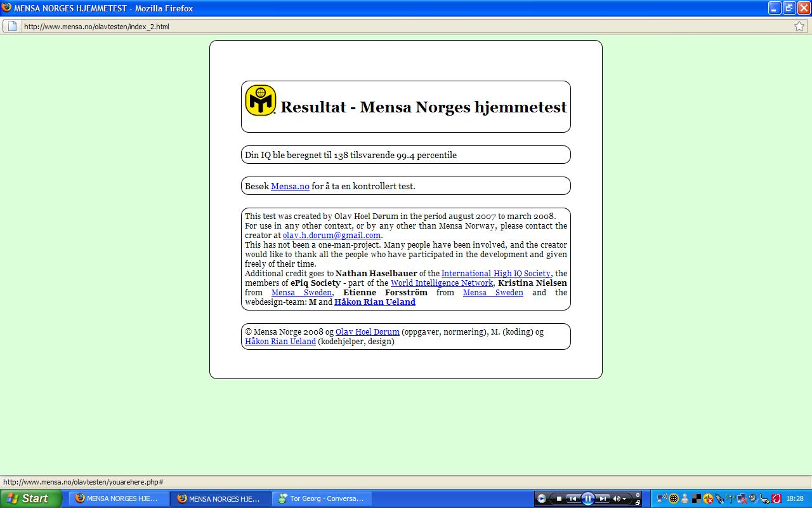Click the window title 'MENSA NORGES HJEMMETEST - Mozilla Firefox'

[x=103, y=8]
